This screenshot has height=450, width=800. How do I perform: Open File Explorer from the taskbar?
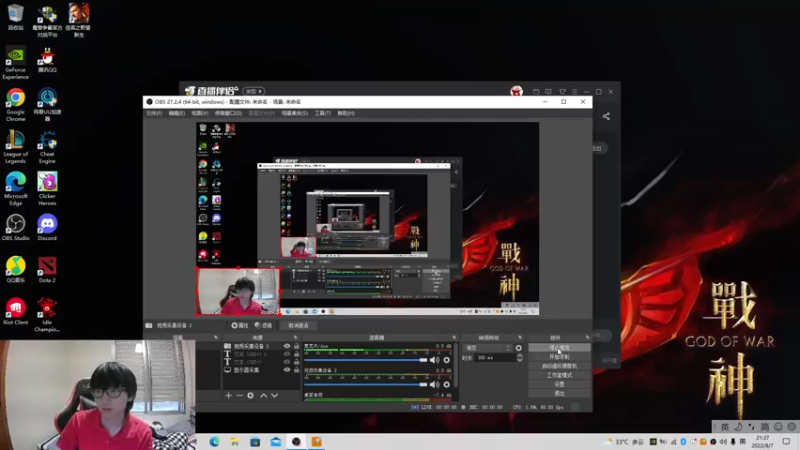[235, 442]
